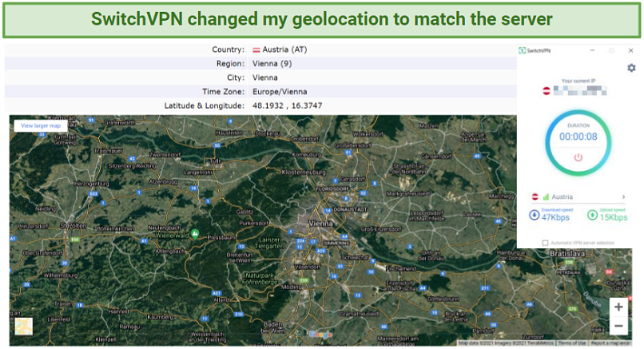
Task: Click the Baden bei Wien map label
Action: (272, 327)
